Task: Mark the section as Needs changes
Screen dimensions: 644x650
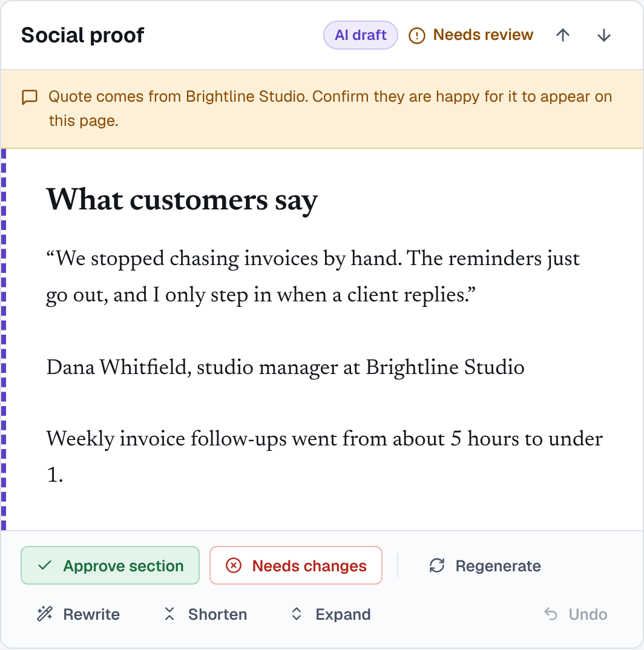Action: pyautogui.click(x=295, y=565)
